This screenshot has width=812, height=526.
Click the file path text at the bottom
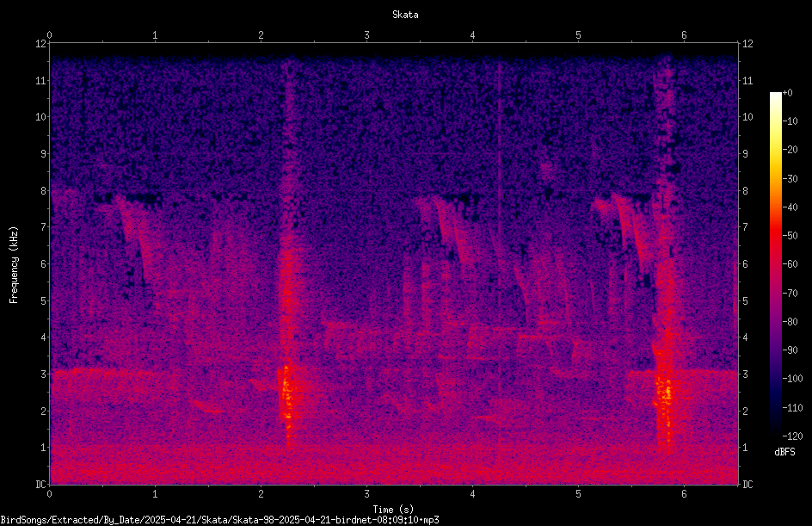pos(219,520)
